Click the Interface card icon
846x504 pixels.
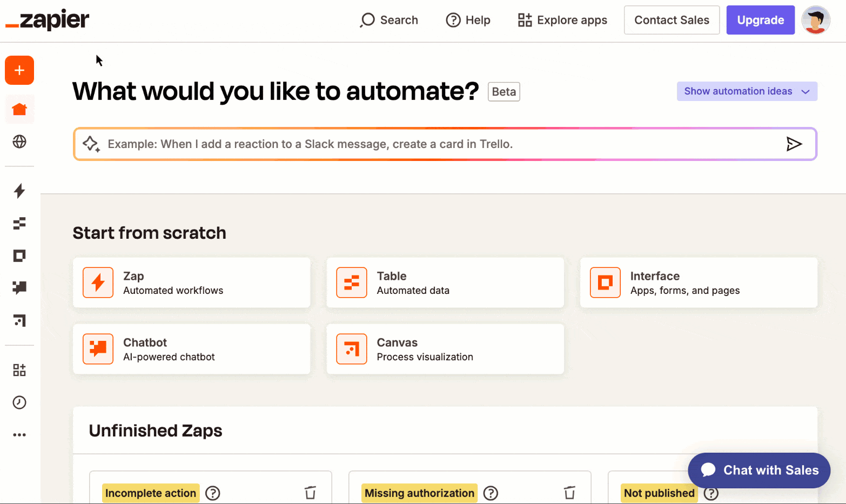pyautogui.click(x=605, y=283)
